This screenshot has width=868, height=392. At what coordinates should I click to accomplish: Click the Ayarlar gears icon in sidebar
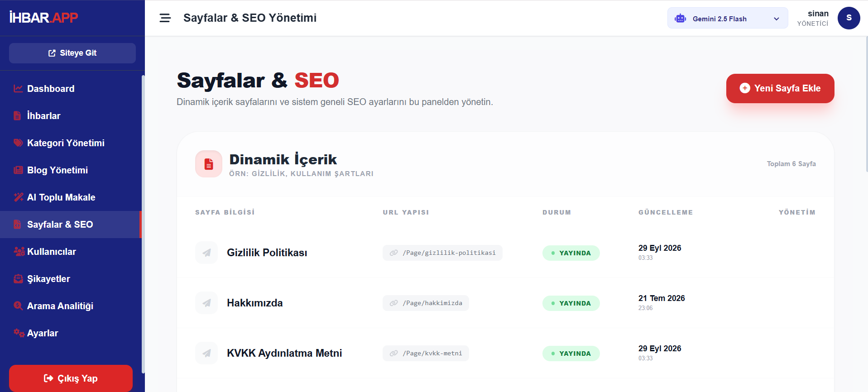click(x=19, y=333)
